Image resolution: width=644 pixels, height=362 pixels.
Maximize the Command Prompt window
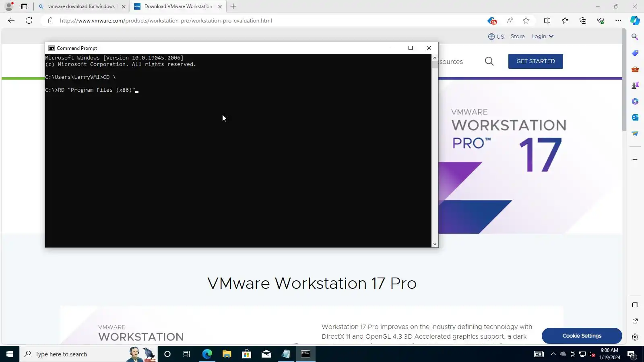point(411,48)
